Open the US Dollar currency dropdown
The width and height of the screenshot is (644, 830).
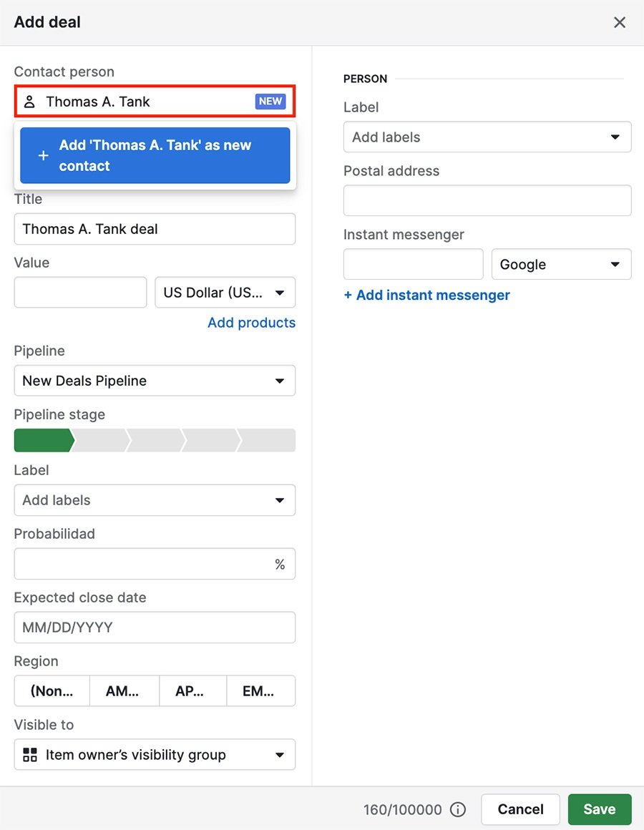click(x=225, y=292)
